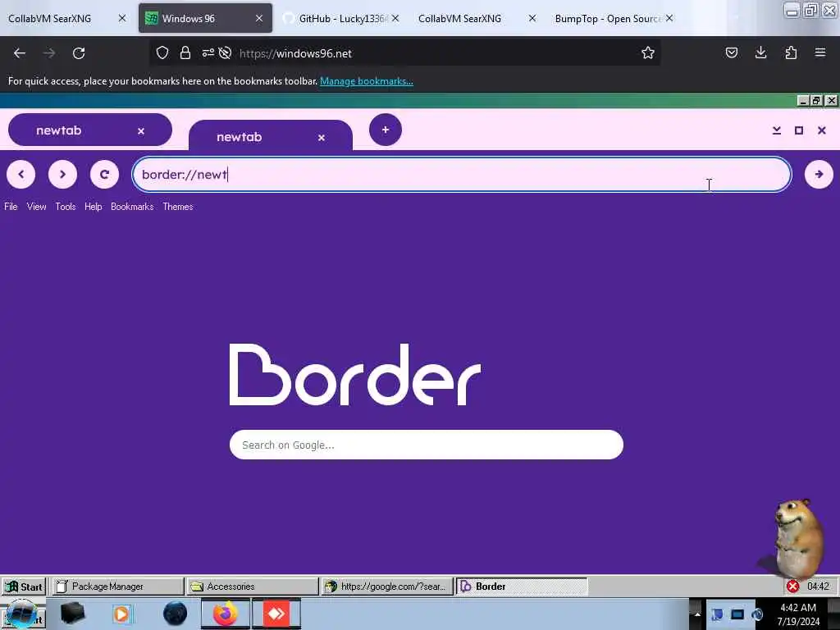Image resolution: width=840 pixels, height=630 pixels.
Task: Click the red X tray icon in Windows 96
Action: tap(793, 587)
